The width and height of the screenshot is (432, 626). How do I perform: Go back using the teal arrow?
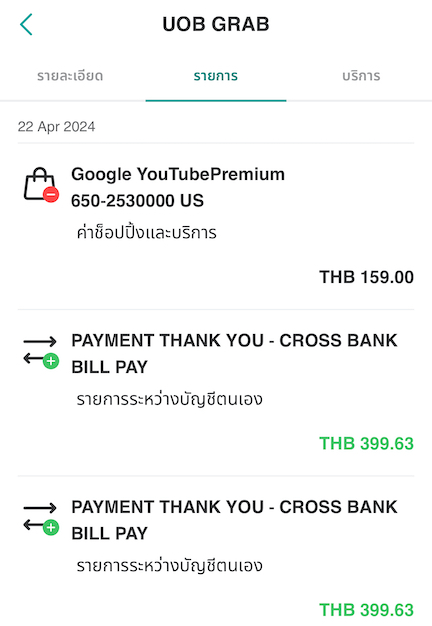(26, 25)
